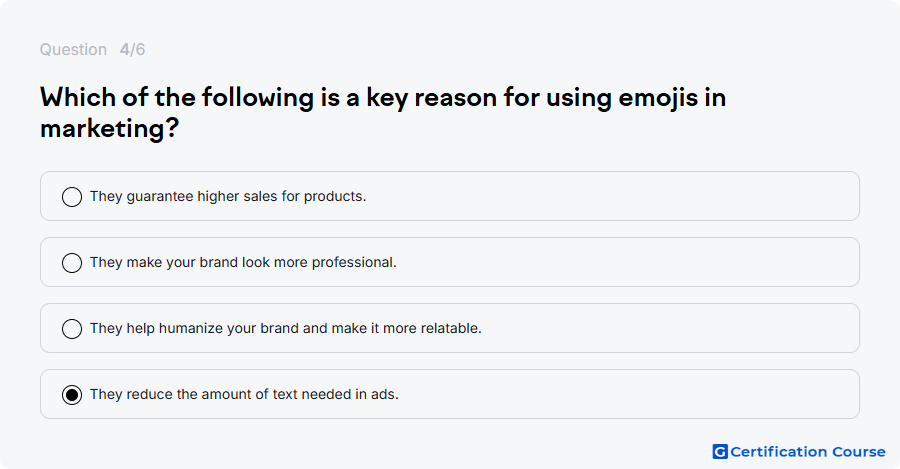
Task: Click the label 'They make your brand look more professional.'
Action: coord(243,262)
